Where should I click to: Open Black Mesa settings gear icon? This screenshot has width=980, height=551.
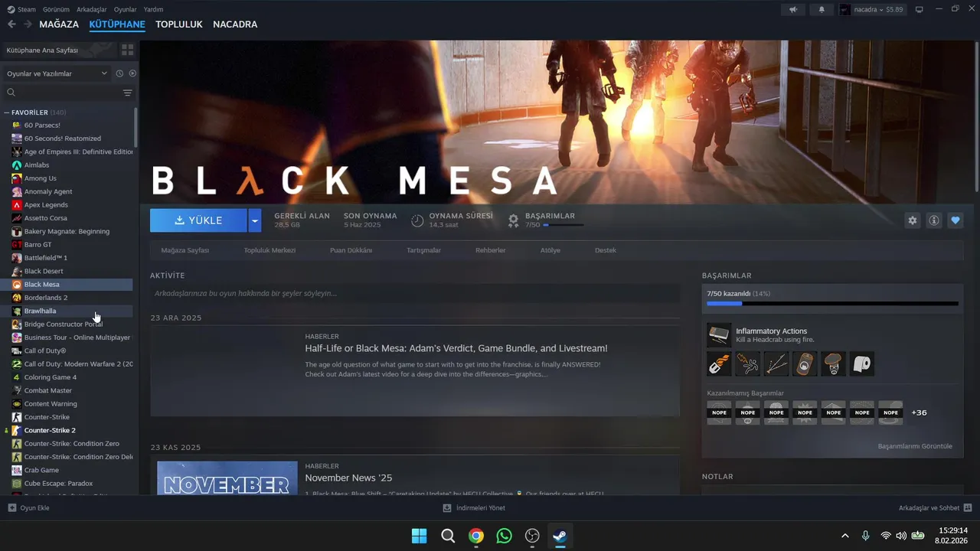(913, 220)
